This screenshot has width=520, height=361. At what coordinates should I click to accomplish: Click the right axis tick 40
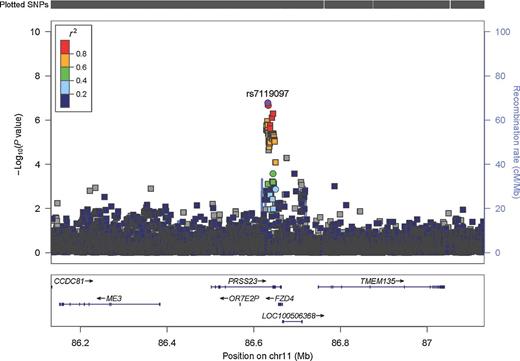point(500,164)
